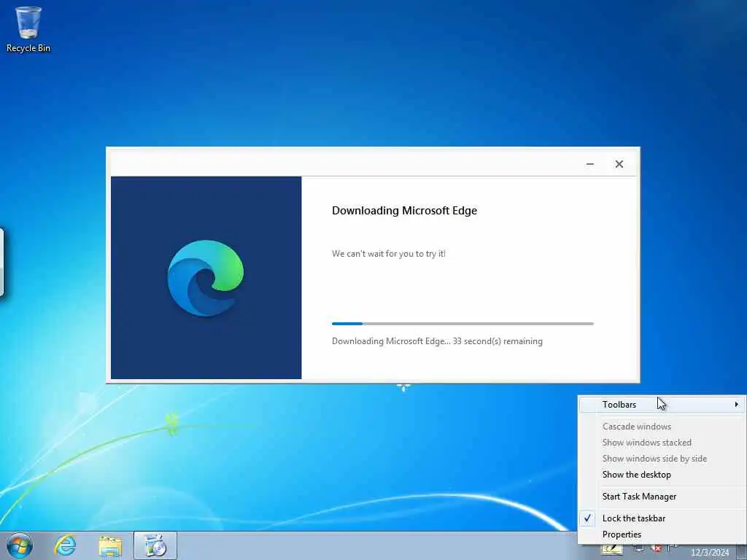Expand the Toolbars submenu
This screenshot has height=560, width=747.
(662, 404)
